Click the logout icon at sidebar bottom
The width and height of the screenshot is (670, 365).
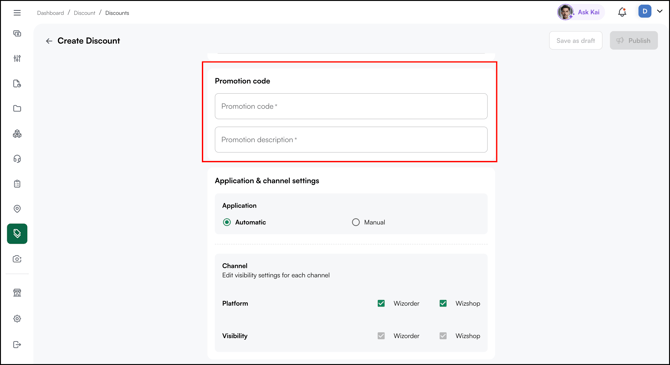tap(17, 344)
